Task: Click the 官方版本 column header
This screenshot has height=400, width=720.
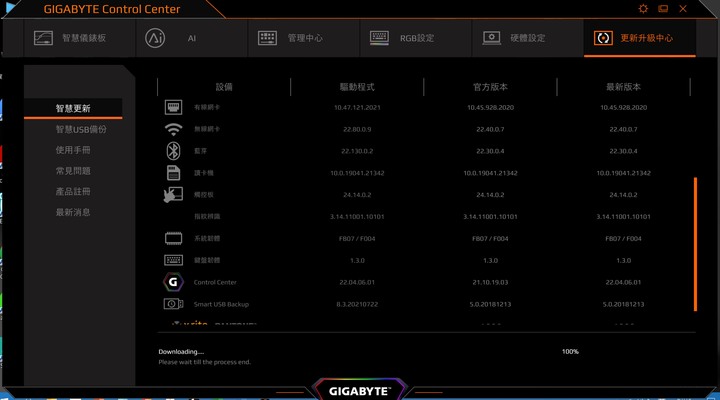Action: pyautogui.click(x=490, y=87)
